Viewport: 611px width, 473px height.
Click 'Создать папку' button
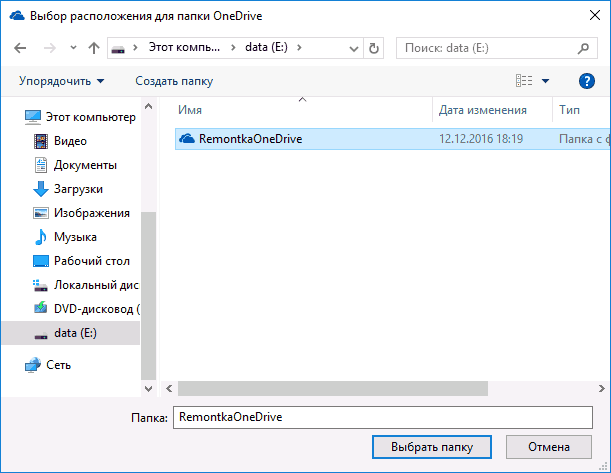[174, 81]
